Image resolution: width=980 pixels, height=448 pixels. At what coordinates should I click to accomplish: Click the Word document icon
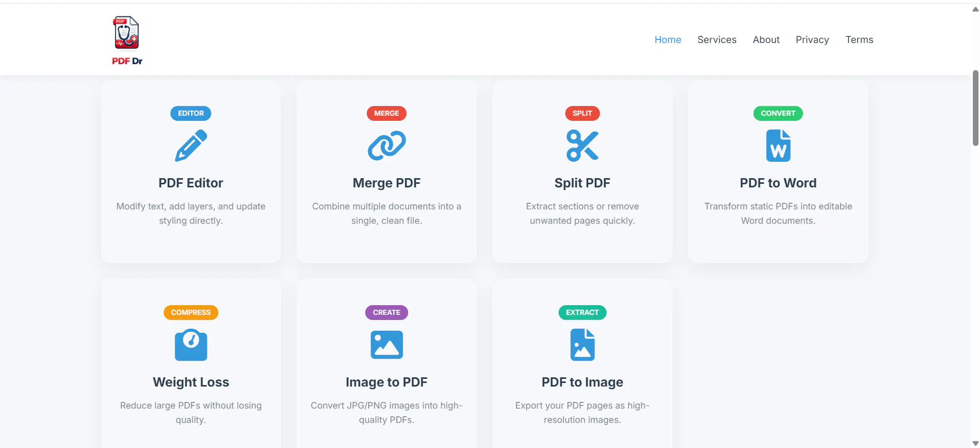[778, 145]
